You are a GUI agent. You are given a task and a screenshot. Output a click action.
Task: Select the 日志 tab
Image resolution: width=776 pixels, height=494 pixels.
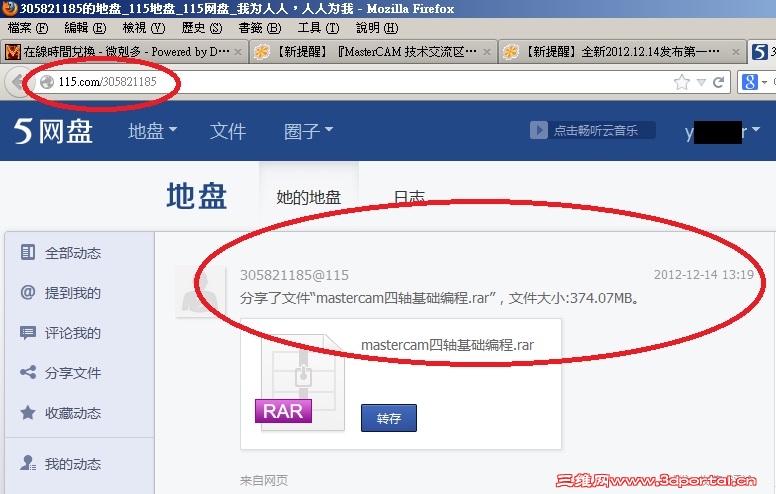coord(409,197)
